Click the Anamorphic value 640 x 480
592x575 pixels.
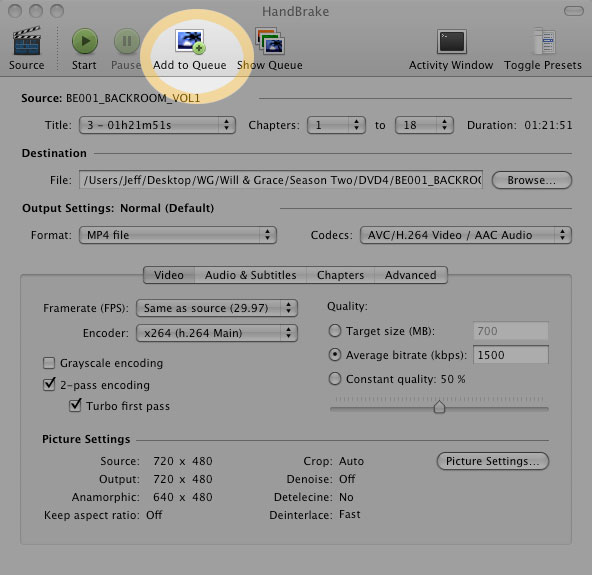(x=183, y=497)
